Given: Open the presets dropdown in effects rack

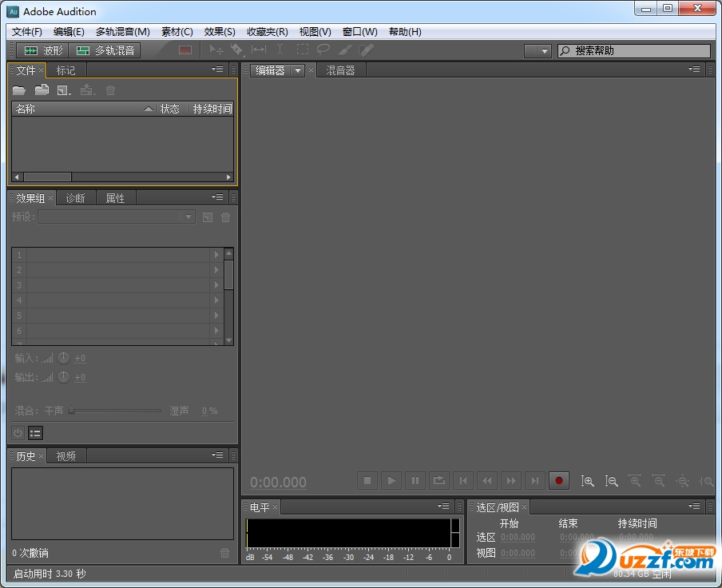Looking at the screenshot, I should click(x=117, y=217).
